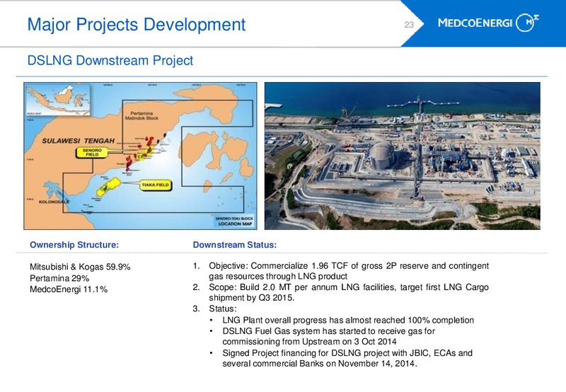Click the LNG storage tank in photo

(381, 154)
